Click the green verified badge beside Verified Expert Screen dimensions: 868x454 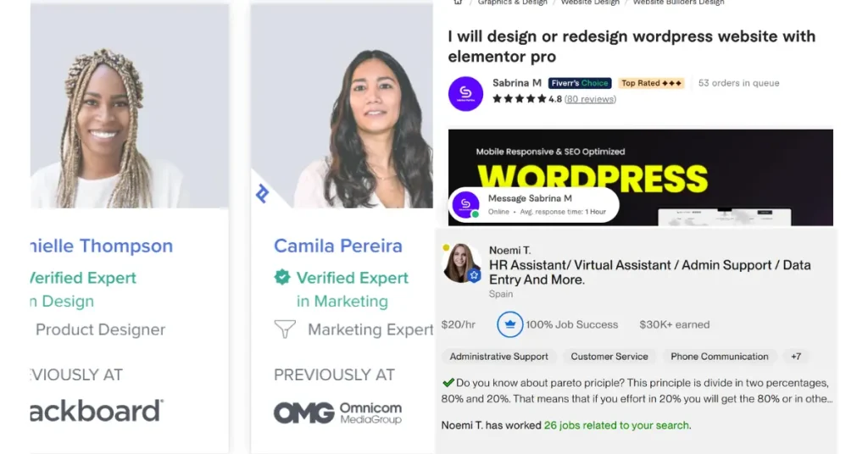coord(282,277)
